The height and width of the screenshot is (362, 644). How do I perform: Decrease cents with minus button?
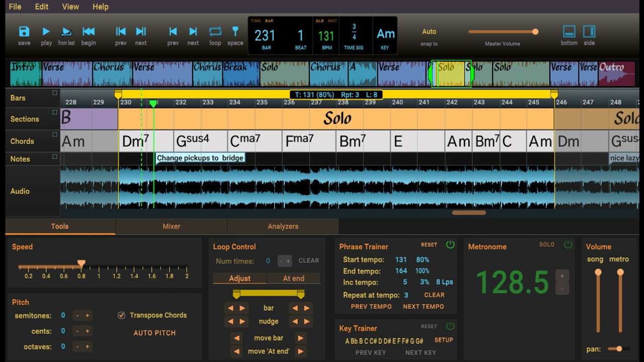coord(77,331)
